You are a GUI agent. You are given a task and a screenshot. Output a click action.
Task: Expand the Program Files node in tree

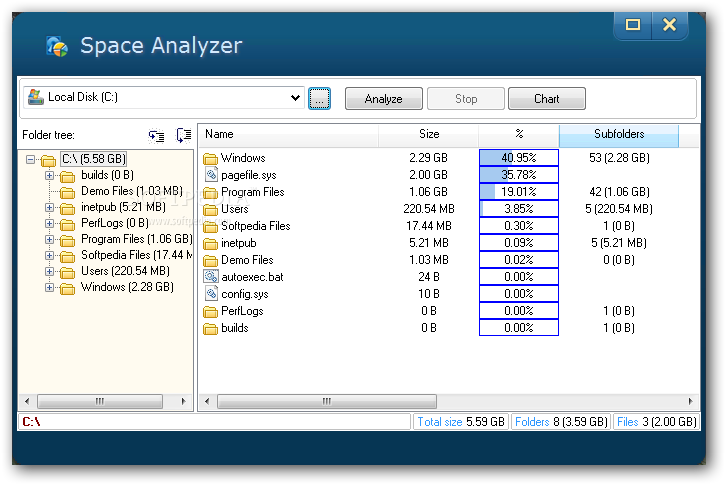click(50, 239)
